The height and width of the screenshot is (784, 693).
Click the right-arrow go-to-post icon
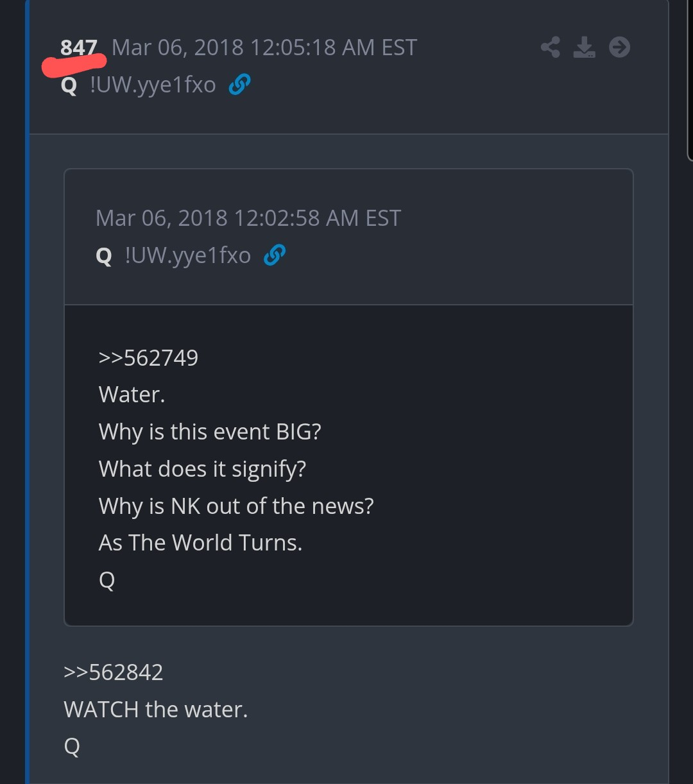click(619, 47)
